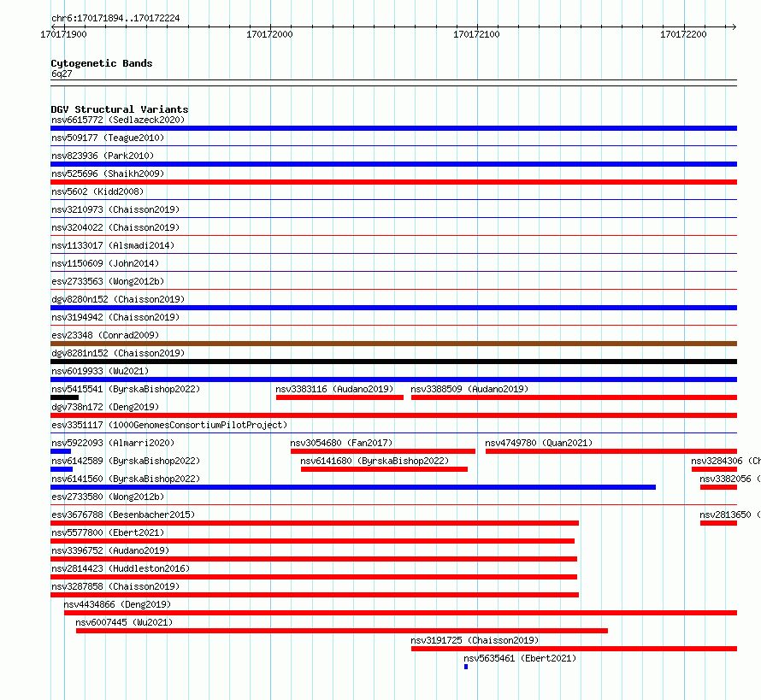This screenshot has width=761, height=700.
Task: Open nsv3204022 (Chaisson2019) variant
Action: click(115, 227)
